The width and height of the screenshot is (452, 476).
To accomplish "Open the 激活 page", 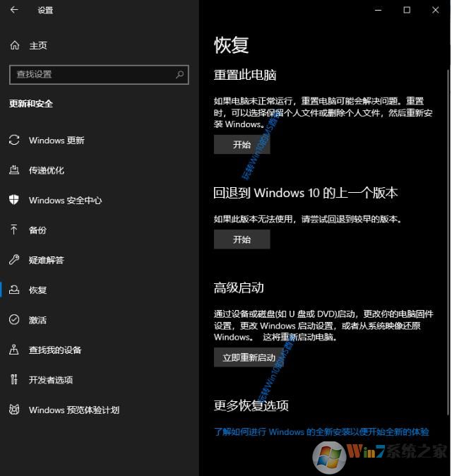I will (37, 320).
